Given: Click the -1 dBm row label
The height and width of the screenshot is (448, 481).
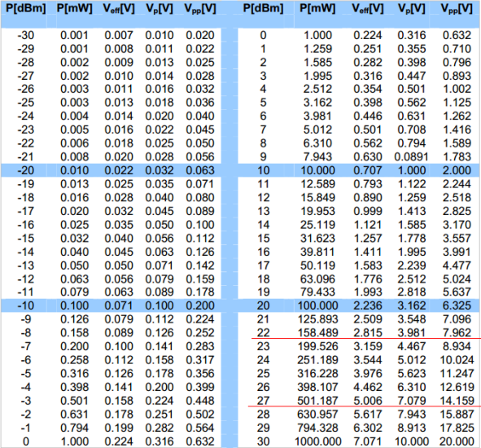Looking at the screenshot, I should point(26,428).
